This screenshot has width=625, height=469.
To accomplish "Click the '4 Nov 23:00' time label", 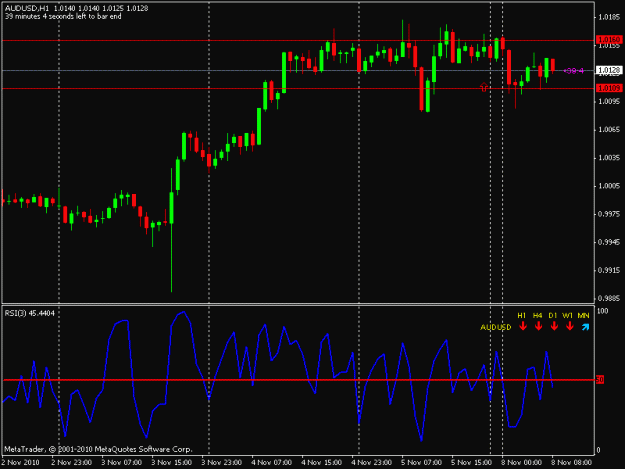I will point(372,462).
